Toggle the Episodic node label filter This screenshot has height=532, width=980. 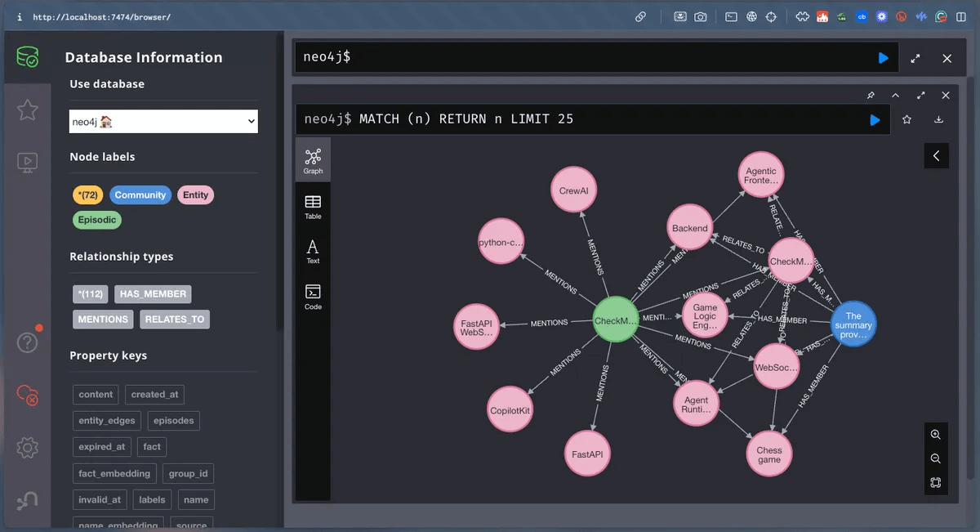pos(96,219)
